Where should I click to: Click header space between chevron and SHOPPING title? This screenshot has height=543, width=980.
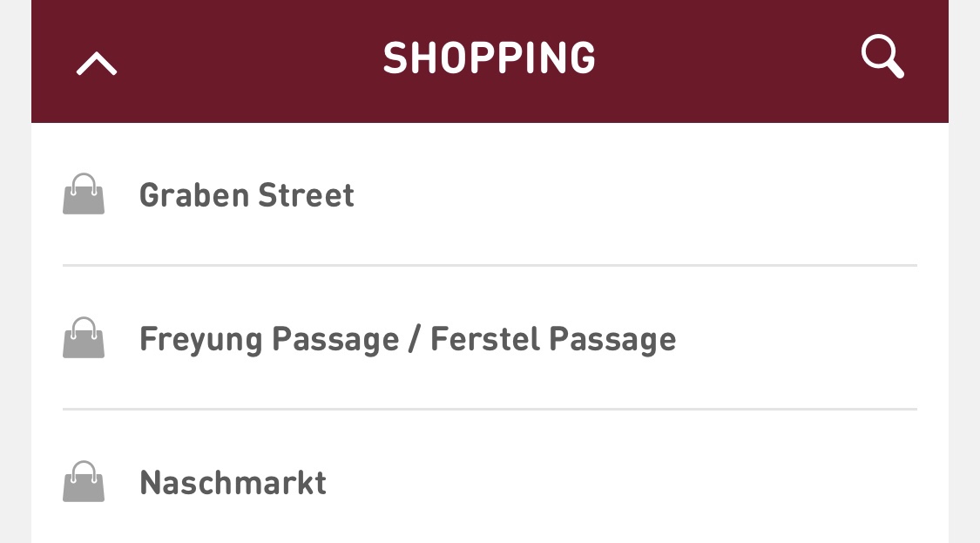coord(250,61)
